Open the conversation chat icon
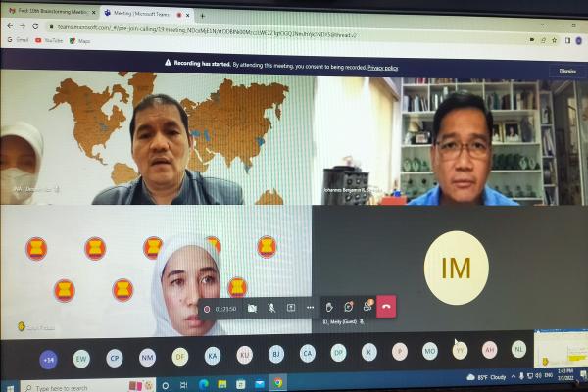The image size is (588, 392). (348, 307)
